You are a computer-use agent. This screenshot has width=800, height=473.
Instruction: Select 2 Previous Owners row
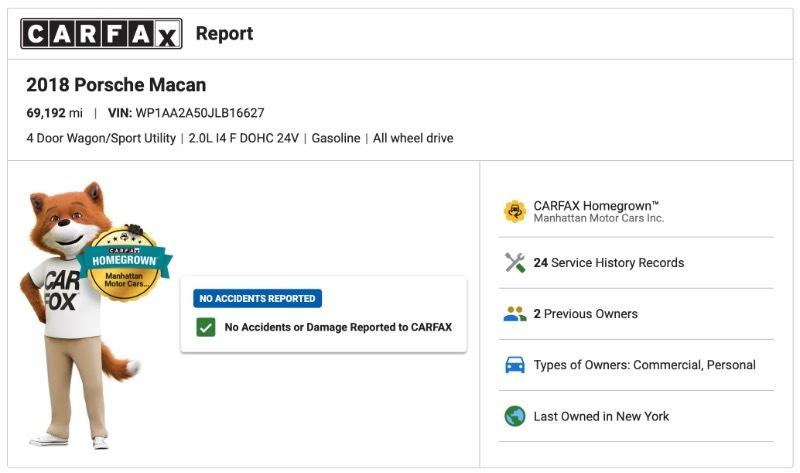(636, 314)
